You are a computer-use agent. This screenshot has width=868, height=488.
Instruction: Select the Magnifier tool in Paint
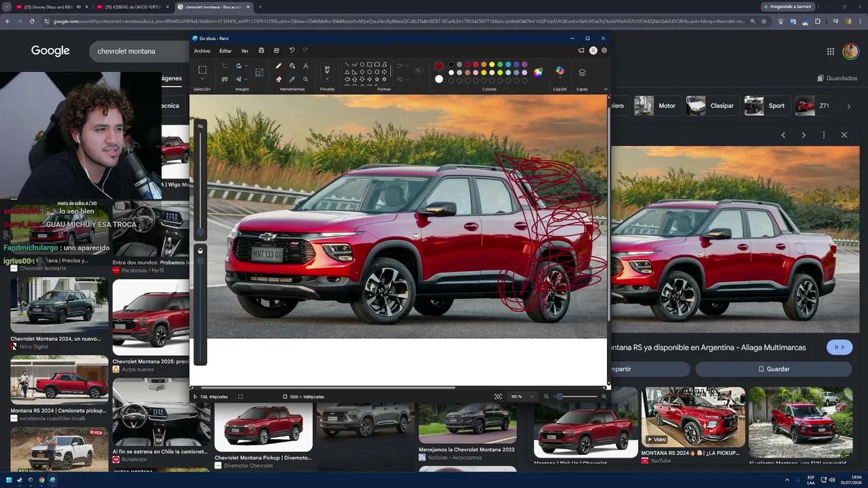(x=306, y=79)
